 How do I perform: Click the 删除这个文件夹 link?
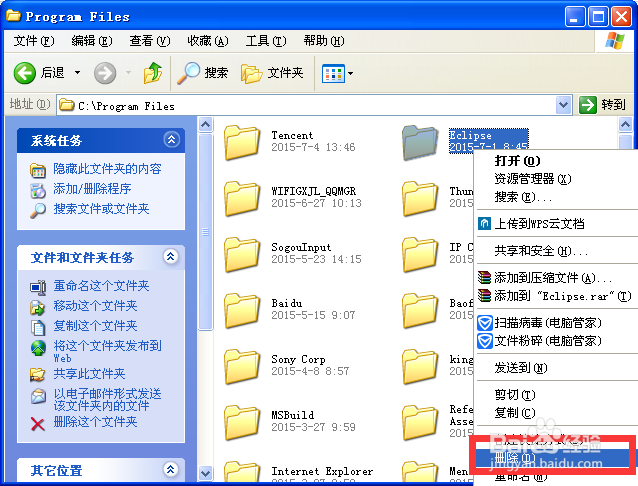[95, 422]
